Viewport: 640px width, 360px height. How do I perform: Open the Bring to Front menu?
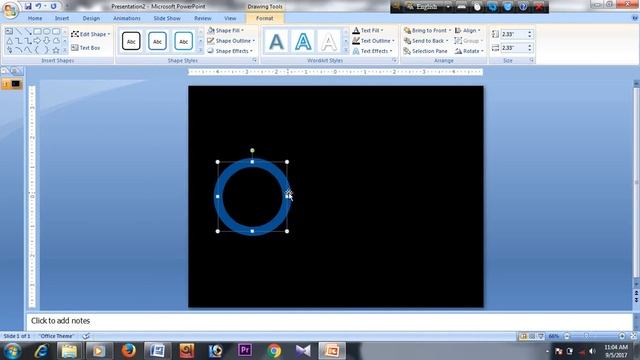tap(427, 31)
